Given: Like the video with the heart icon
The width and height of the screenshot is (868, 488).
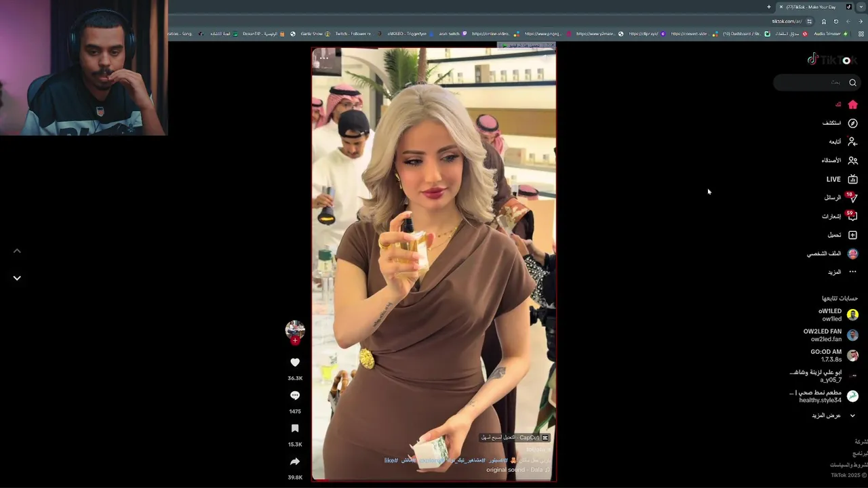Looking at the screenshot, I should point(295,363).
